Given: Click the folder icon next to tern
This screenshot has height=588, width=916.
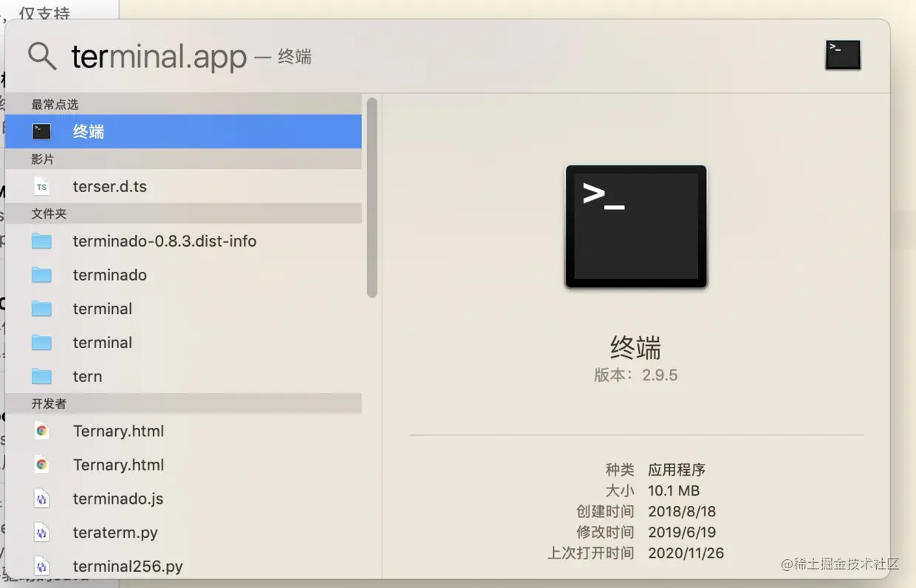Looking at the screenshot, I should [42, 377].
